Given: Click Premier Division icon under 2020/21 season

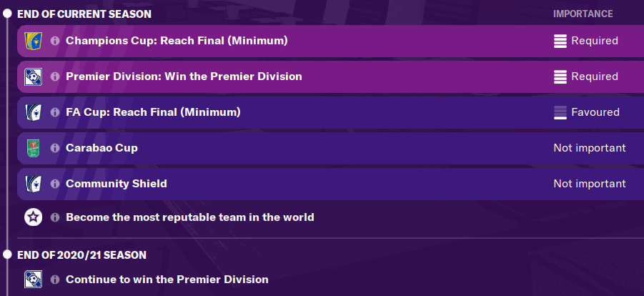Looking at the screenshot, I should point(34,280).
